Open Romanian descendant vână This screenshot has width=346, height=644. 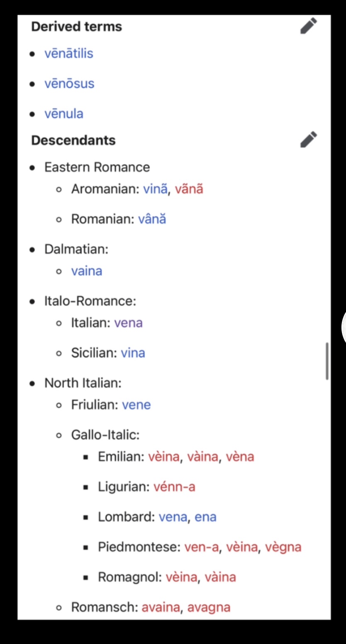click(x=152, y=219)
